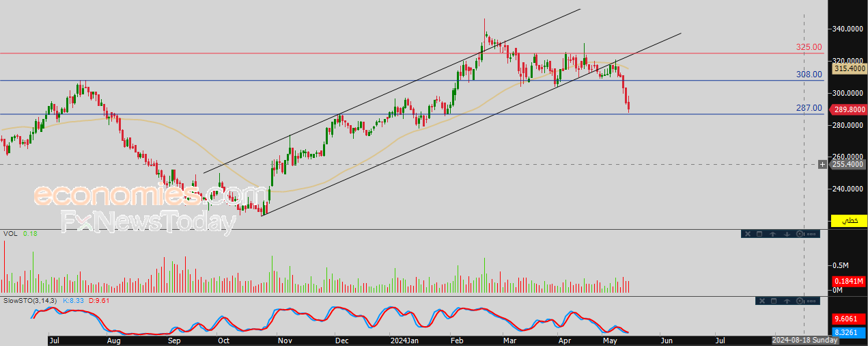868x346 pixels.
Task: Select the VOL indicator label
Action: click(x=10, y=234)
